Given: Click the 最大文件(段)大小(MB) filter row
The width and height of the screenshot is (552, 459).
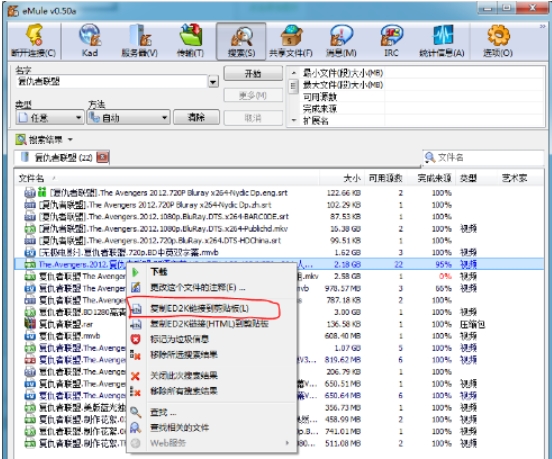Looking at the screenshot, I should pos(422,85).
